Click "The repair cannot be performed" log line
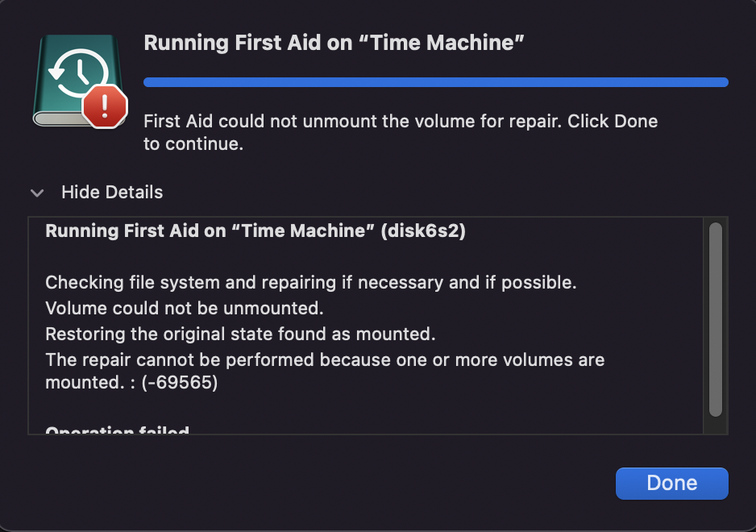 (x=325, y=359)
